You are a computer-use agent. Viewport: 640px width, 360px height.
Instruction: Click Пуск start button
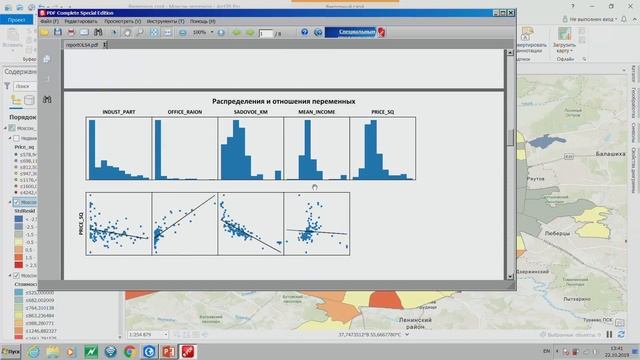point(11,351)
